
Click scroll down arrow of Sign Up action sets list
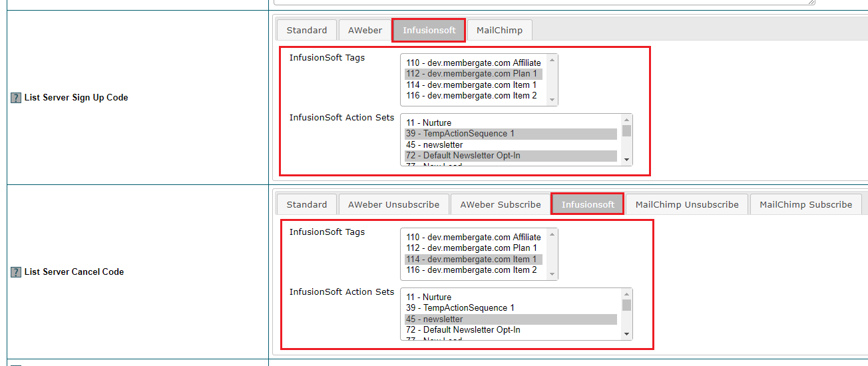pos(626,160)
